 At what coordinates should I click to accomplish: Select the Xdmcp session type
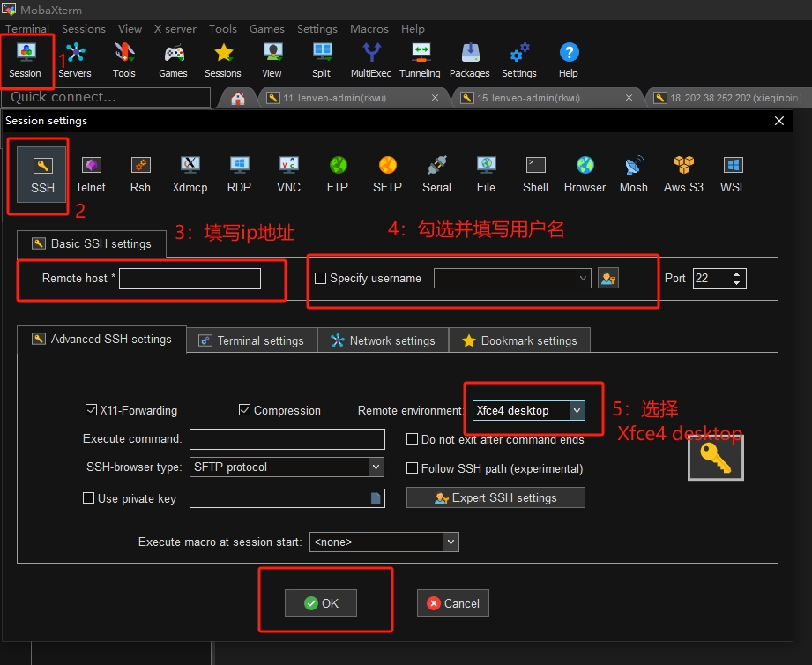190,175
